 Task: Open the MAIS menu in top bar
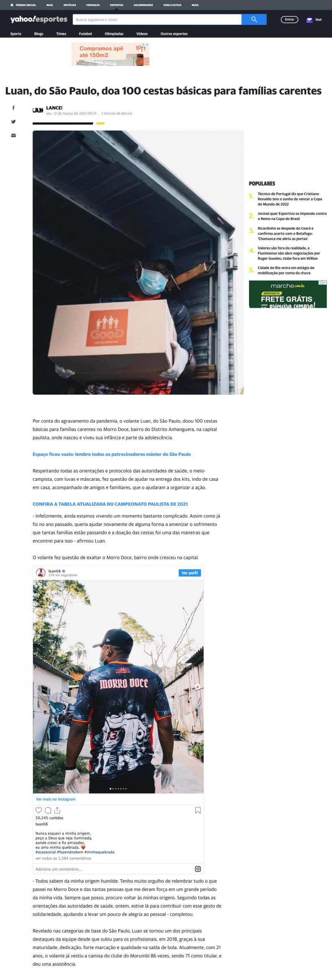[195, 5]
